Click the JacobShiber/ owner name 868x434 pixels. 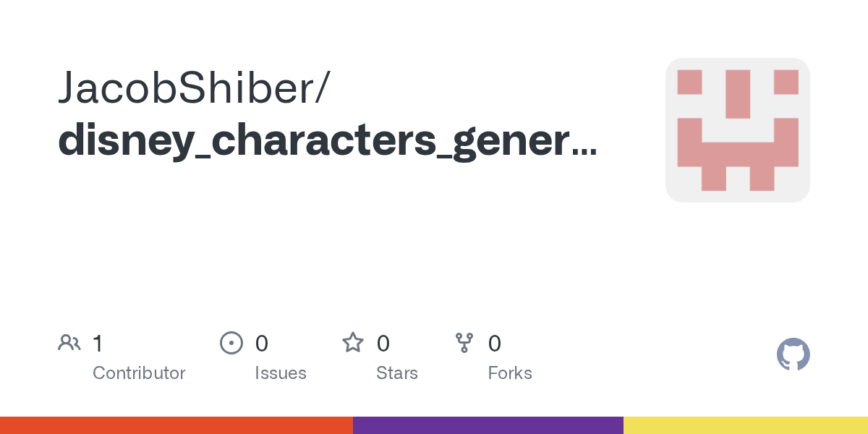pos(194,88)
